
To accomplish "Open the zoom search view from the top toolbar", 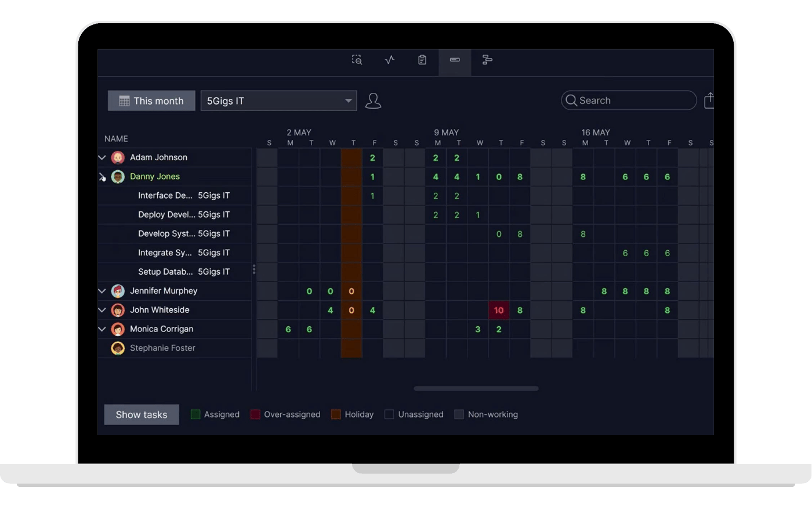I will point(357,60).
